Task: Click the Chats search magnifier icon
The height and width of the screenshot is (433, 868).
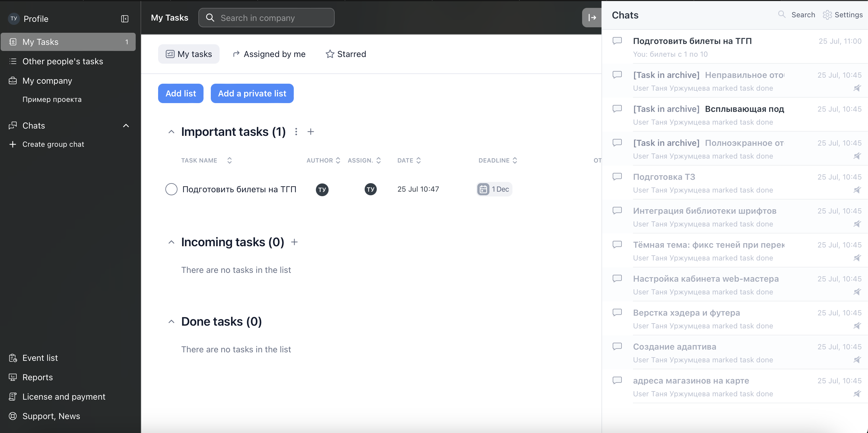Action: tap(782, 15)
